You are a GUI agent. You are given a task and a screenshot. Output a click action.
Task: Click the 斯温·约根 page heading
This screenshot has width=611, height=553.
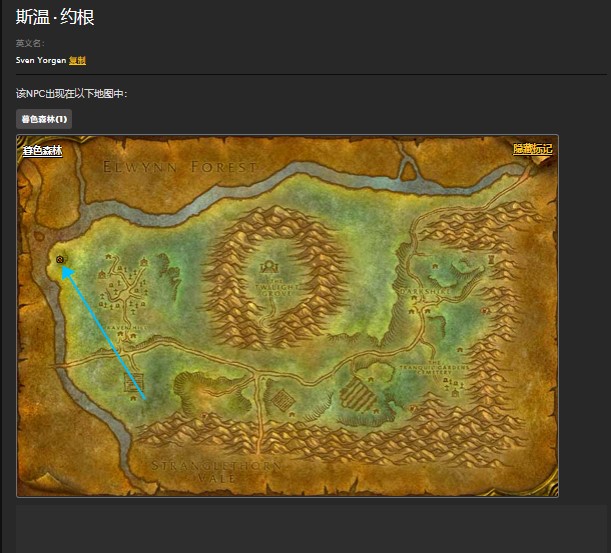pyautogui.click(x=55, y=17)
